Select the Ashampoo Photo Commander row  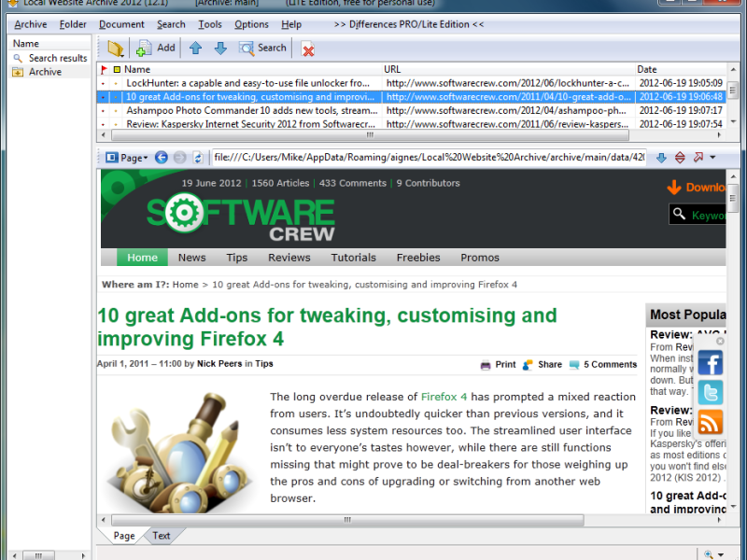(412, 110)
